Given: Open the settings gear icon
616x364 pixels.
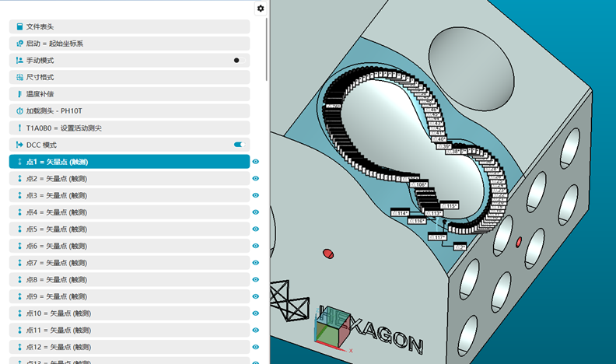Looking at the screenshot, I should pos(260,9).
